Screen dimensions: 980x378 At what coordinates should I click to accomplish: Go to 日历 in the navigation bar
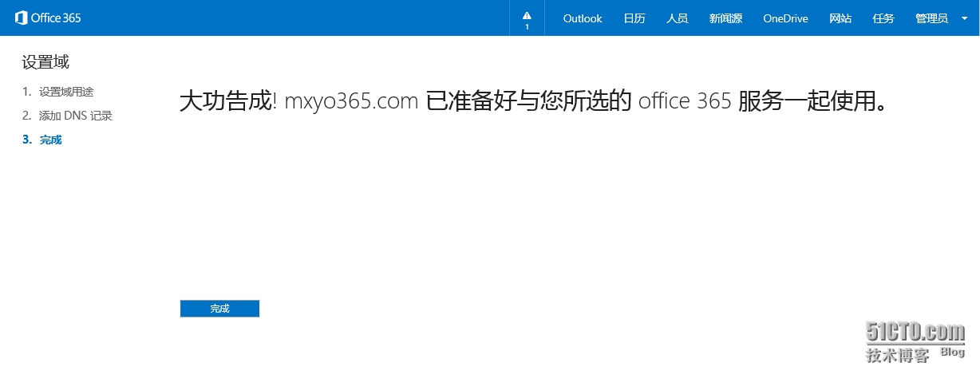(634, 18)
